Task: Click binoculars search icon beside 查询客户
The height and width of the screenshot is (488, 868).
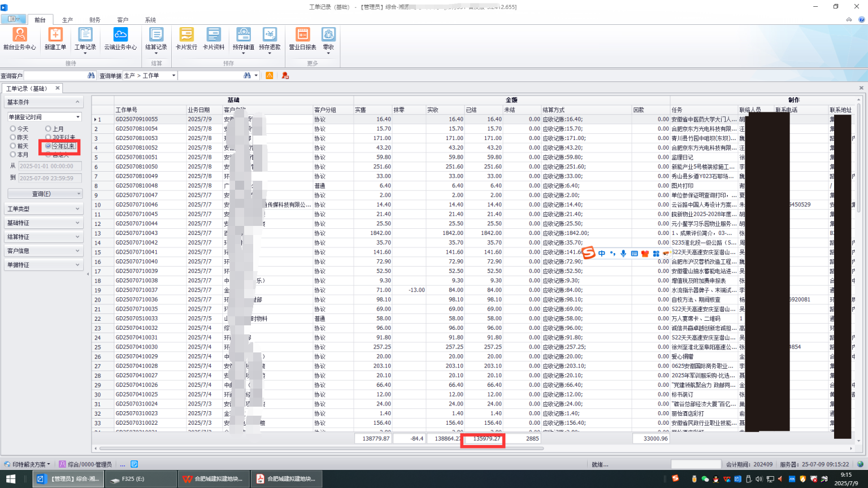Action: click(x=91, y=75)
